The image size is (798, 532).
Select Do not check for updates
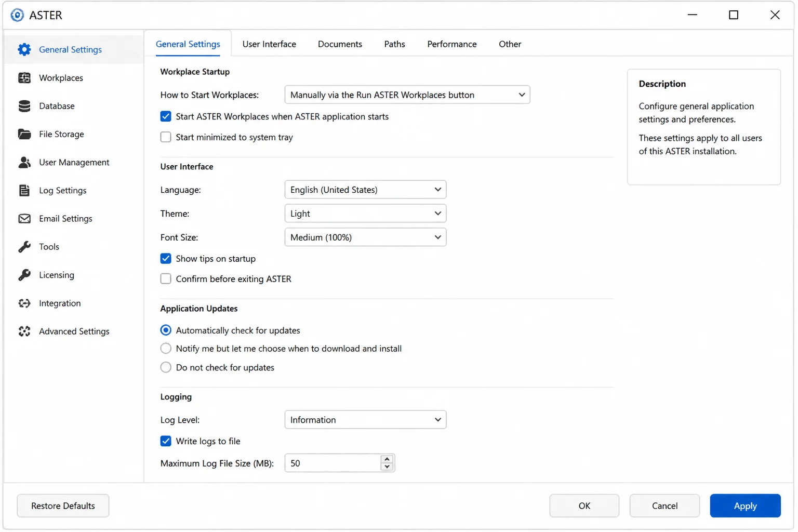point(166,367)
